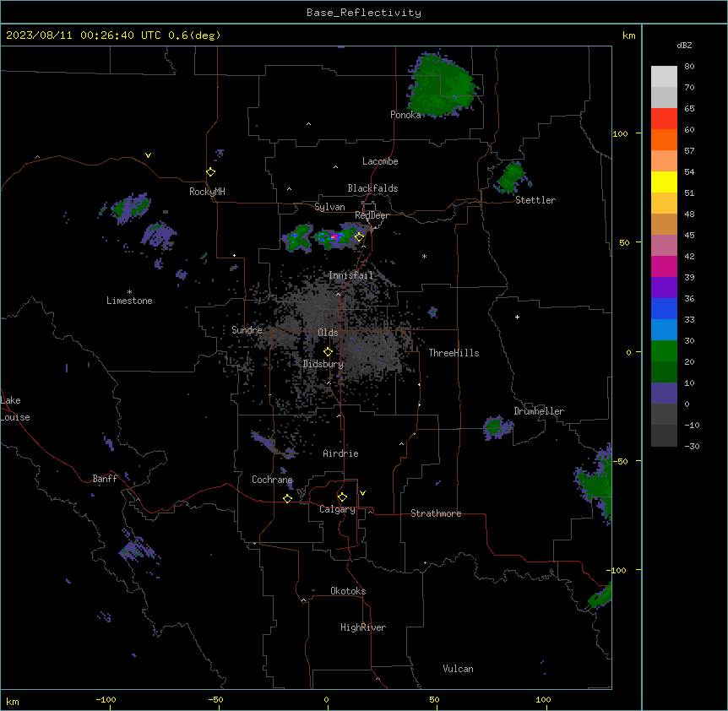Viewport: 728px width, 711px height.
Task: Click the Calgary city label
Action: [337, 509]
